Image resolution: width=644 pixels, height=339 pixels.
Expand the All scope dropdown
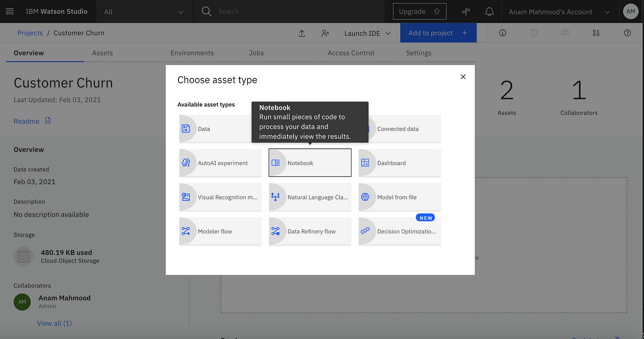pos(144,12)
